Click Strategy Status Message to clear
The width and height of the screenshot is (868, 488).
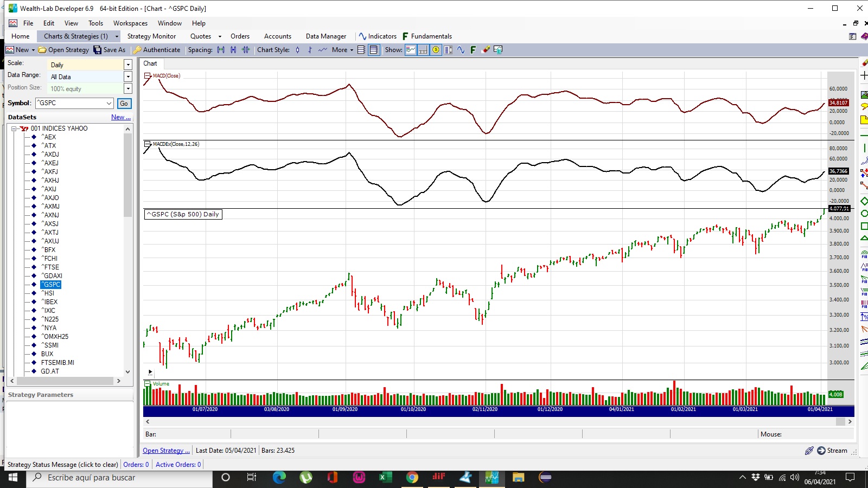coord(62,465)
